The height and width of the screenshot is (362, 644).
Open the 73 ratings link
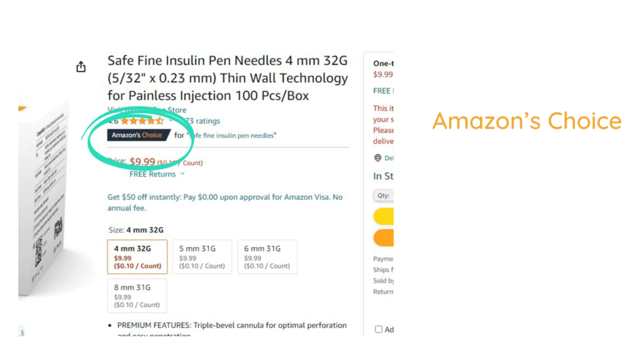coord(201,121)
